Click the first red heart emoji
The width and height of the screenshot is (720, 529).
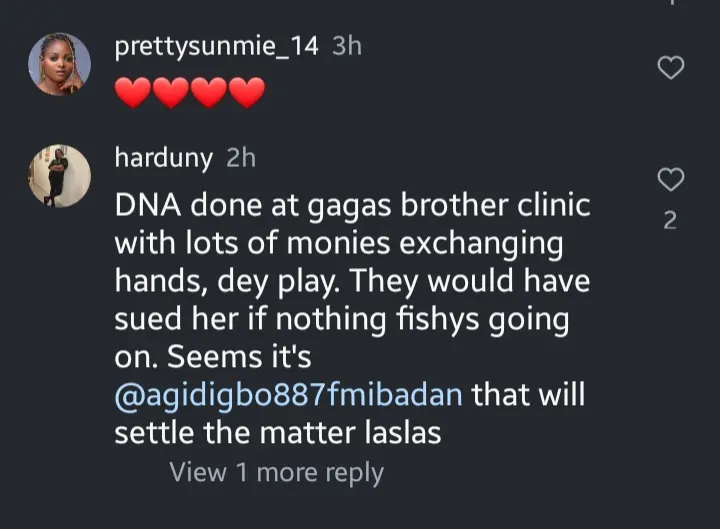point(133,94)
